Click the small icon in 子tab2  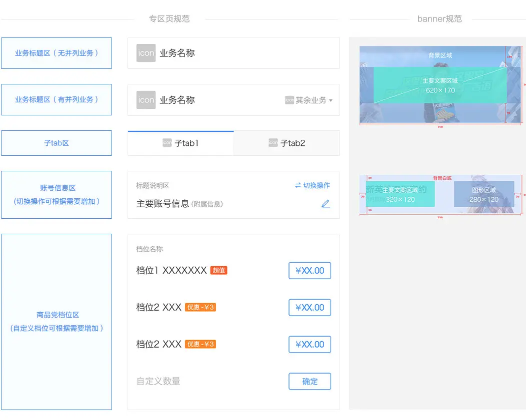tap(273, 143)
